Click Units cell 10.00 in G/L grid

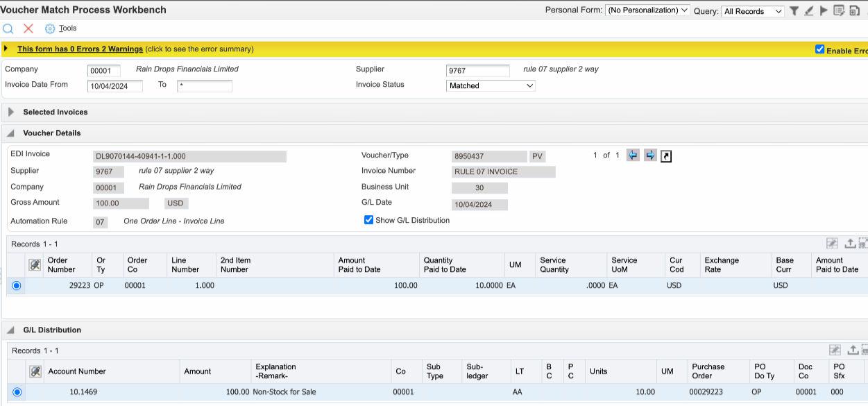click(x=620, y=392)
